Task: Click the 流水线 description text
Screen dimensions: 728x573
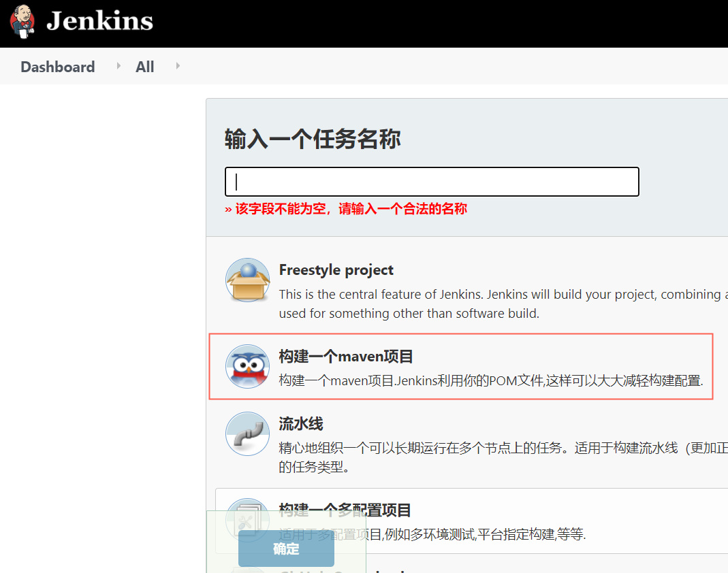Action: pyautogui.click(x=503, y=457)
